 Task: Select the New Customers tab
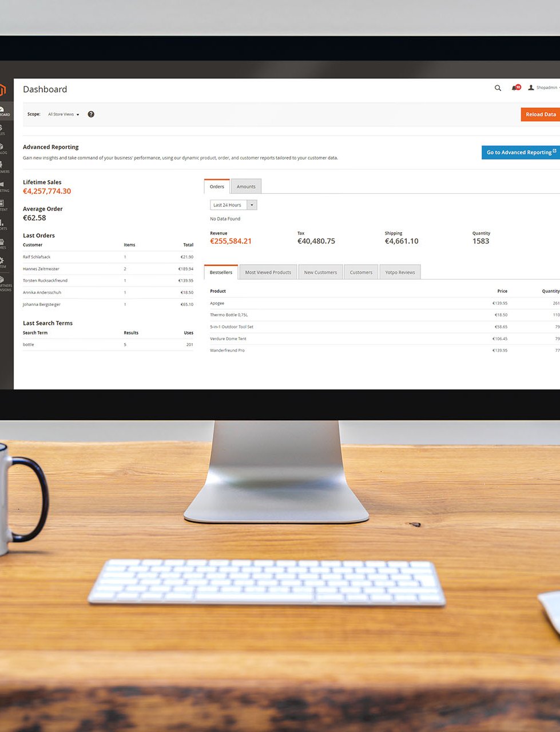pyautogui.click(x=320, y=272)
